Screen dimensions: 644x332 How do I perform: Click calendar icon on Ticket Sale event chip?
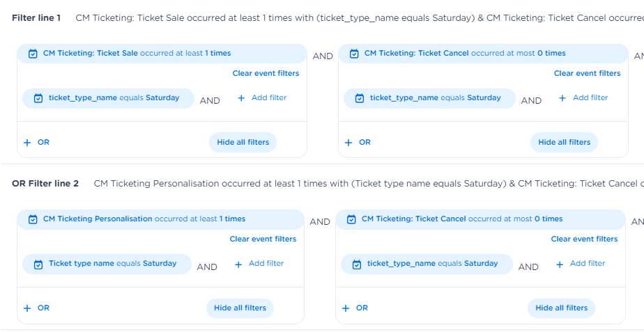point(33,54)
